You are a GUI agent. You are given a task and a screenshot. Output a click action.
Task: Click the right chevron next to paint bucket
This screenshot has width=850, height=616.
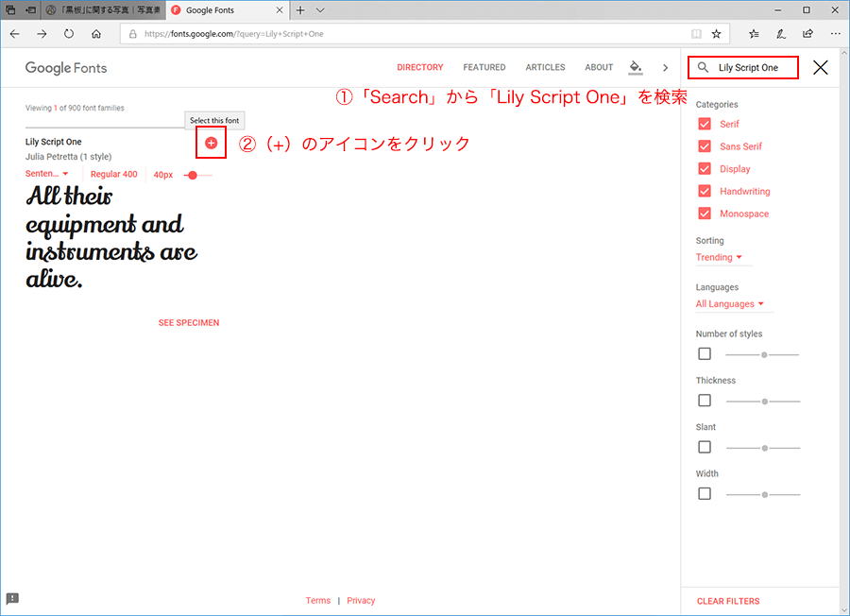(665, 68)
